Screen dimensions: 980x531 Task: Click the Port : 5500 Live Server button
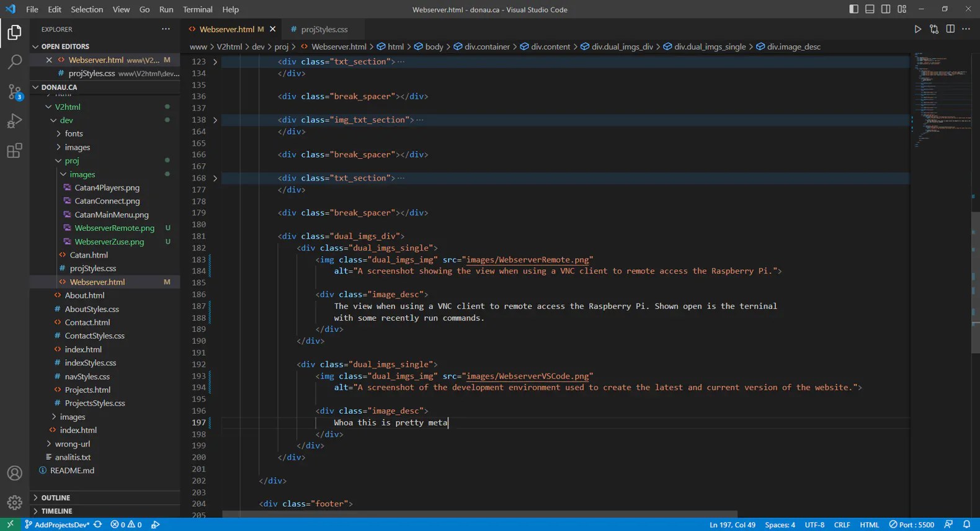[911, 525]
